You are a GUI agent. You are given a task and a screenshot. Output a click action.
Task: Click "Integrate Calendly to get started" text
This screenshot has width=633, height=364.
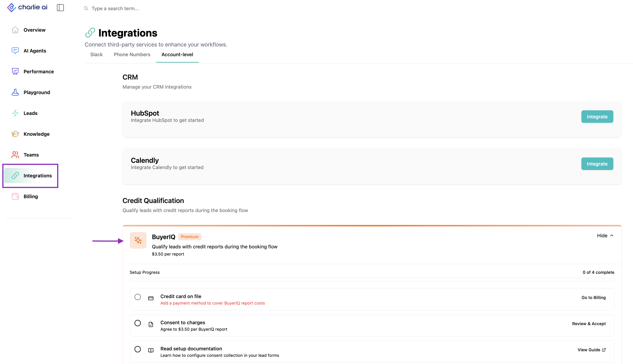pos(167,167)
